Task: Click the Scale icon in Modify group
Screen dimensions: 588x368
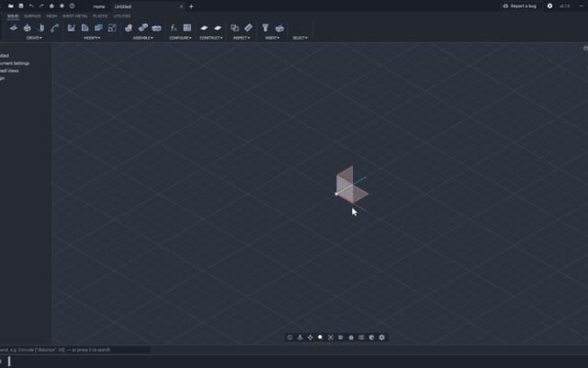Action: click(112, 28)
